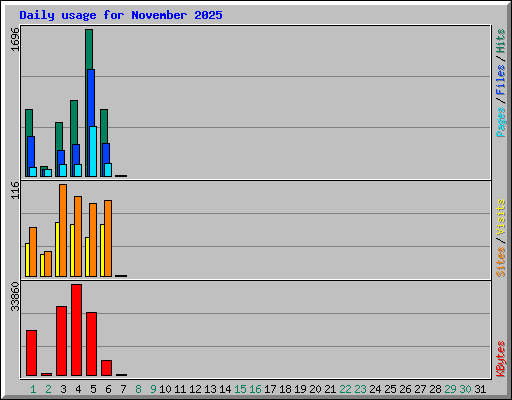Viewport: 512px width, 400px height.
Task: Select the red KBytes bar for day 3
Action: click(x=61, y=341)
